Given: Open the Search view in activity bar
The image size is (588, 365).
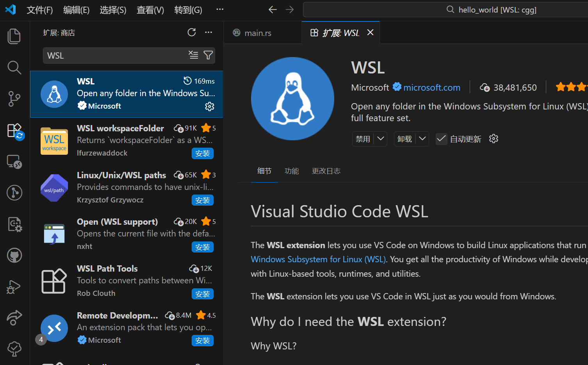Looking at the screenshot, I should tap(14, 68).
